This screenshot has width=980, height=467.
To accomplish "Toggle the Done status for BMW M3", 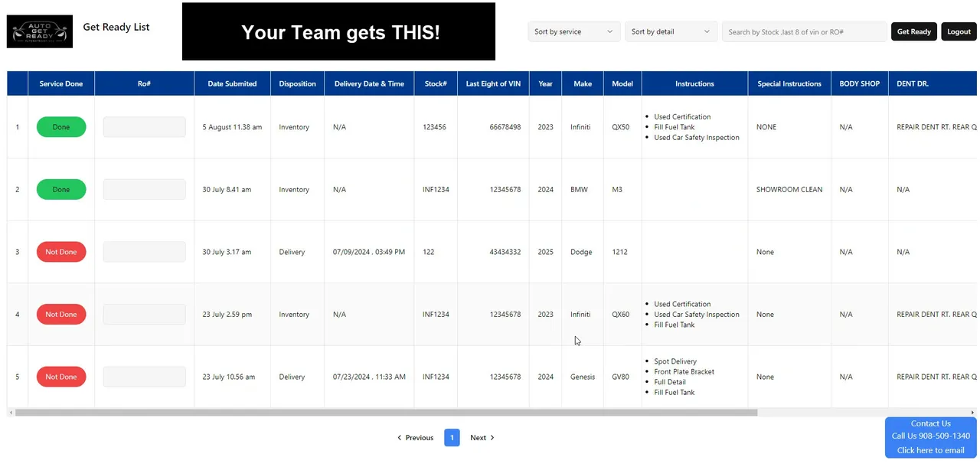I will tap(61, 189).
